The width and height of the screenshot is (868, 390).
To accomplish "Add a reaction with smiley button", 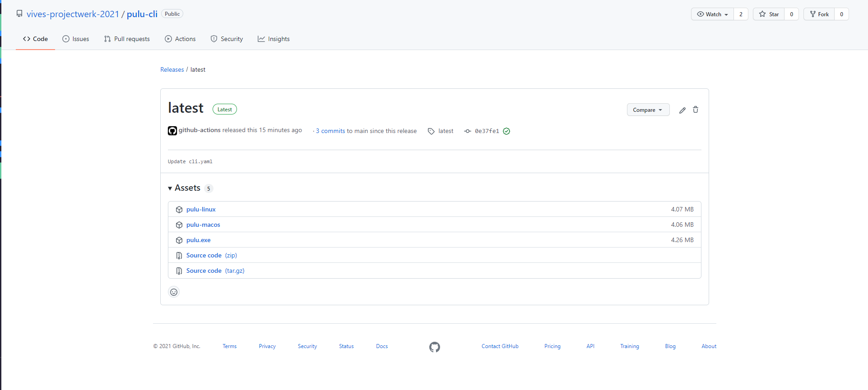I will (x=174, y=292).
